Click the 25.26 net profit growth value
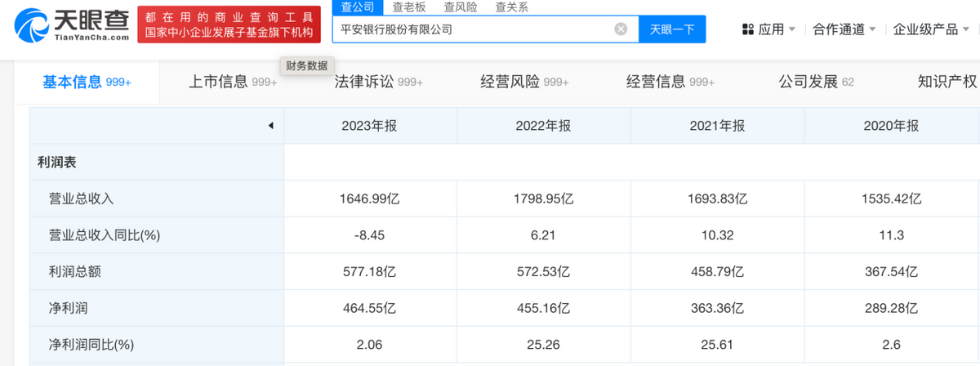 point(544,345)
